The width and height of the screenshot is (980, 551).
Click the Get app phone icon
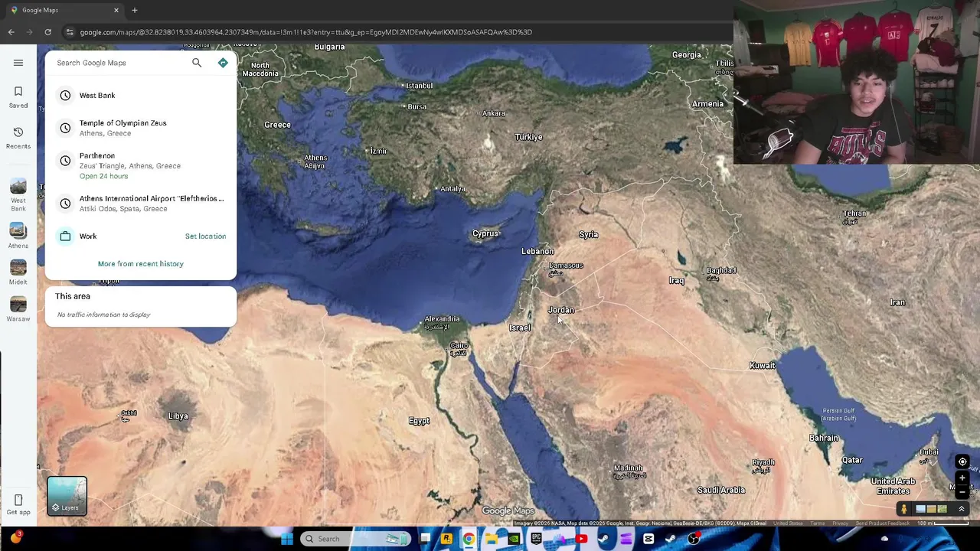pos(18,504)
